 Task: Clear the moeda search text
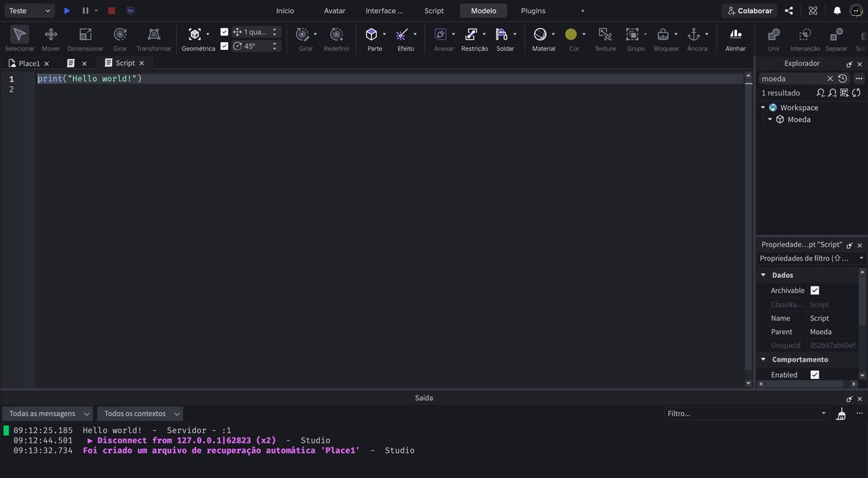tap(830, 78)
